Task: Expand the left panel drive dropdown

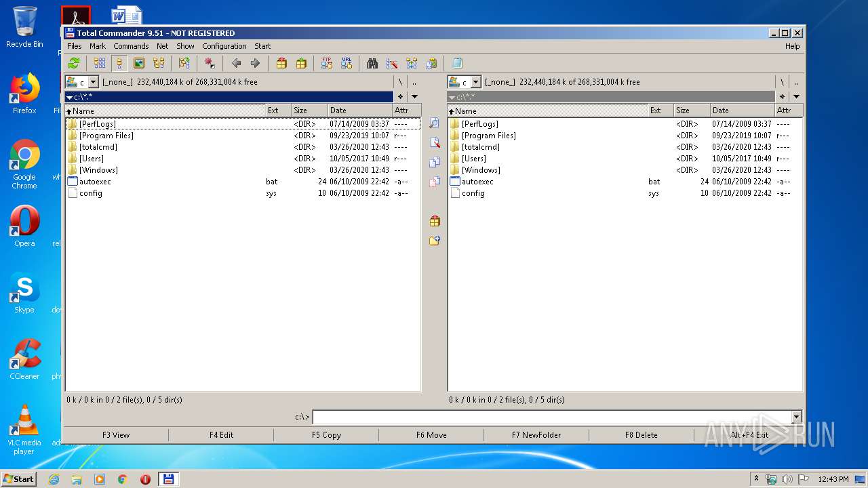Action: pos(94,82)
